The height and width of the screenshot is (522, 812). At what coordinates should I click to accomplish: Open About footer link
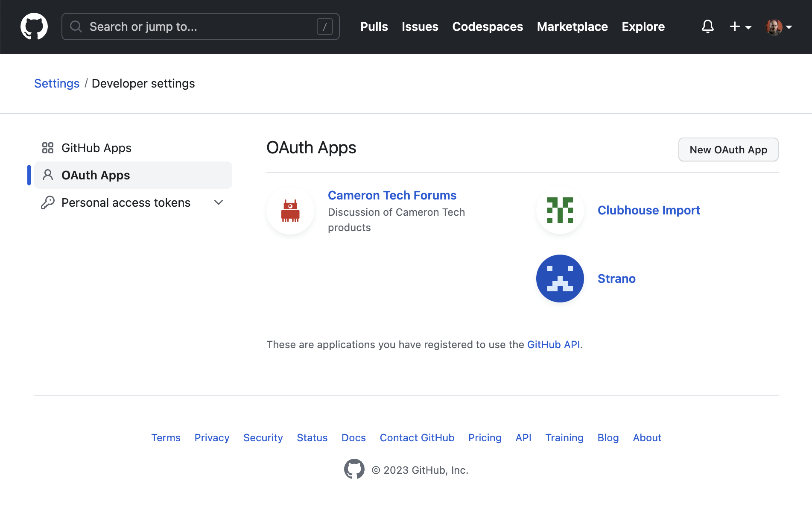647,437
